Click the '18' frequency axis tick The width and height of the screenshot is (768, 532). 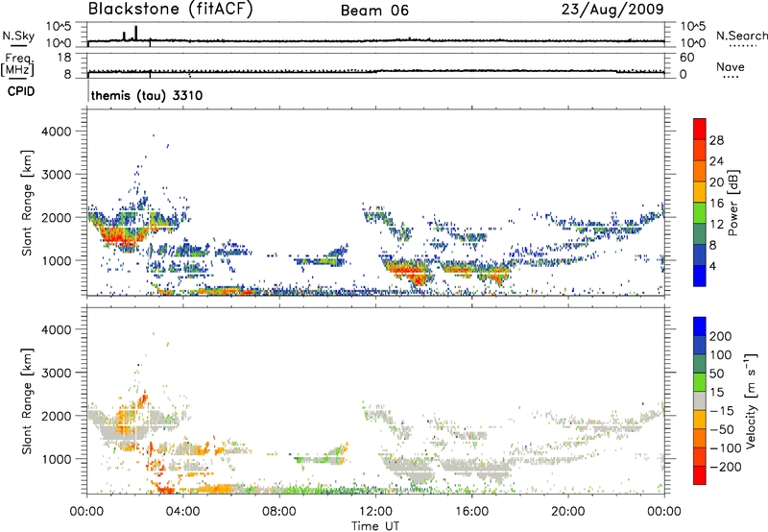point(64,58)
